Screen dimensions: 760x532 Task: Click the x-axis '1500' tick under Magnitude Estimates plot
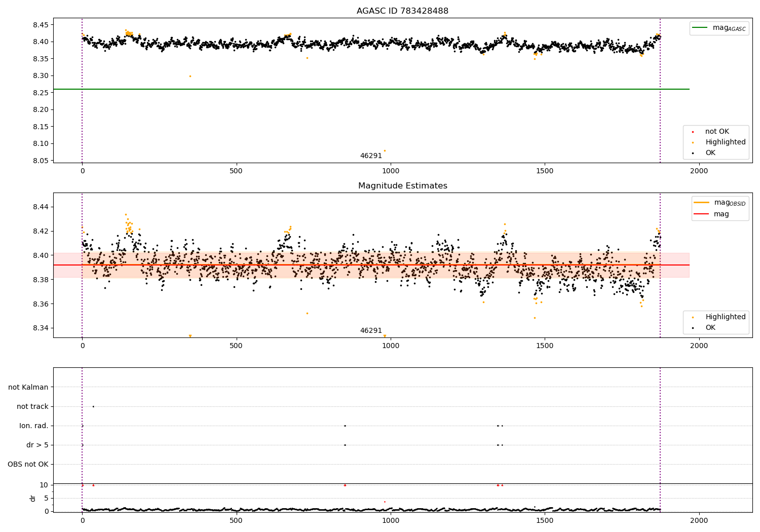[x=545, y=346]
